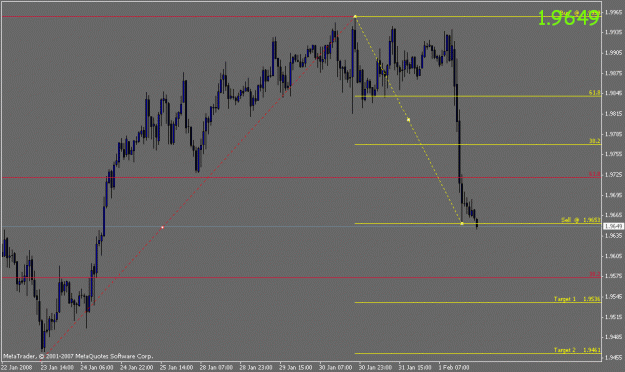Click the current price marker 1.9649 on price axis
The height and width of the screenshot is (372, 625).
(x=613, y=226)
